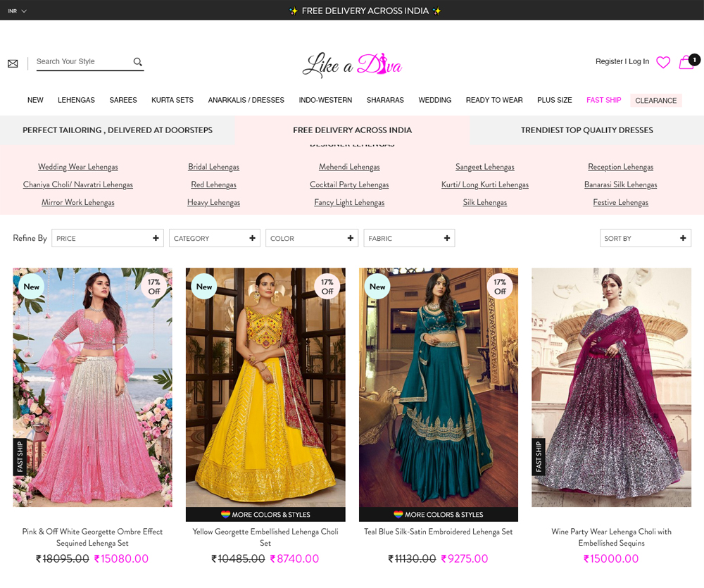
Task: Focus the Search Your Style field
Action: [x=84, y=61]
